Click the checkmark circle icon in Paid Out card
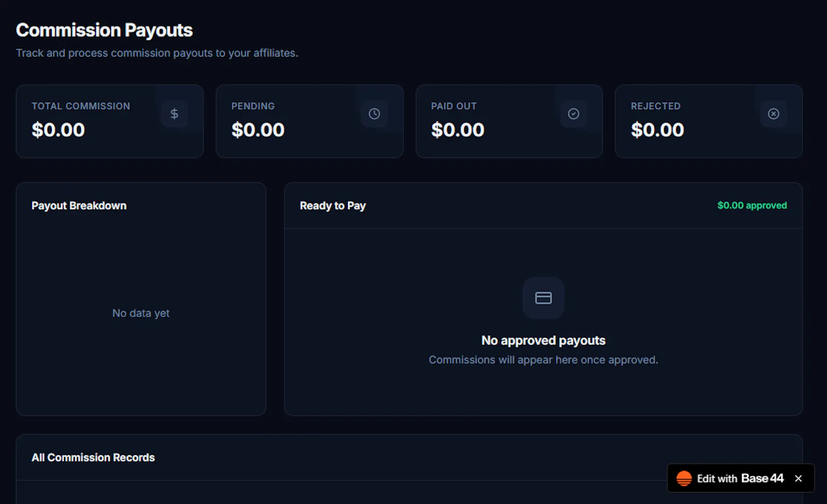827x504 pixels. coord(574,114)
